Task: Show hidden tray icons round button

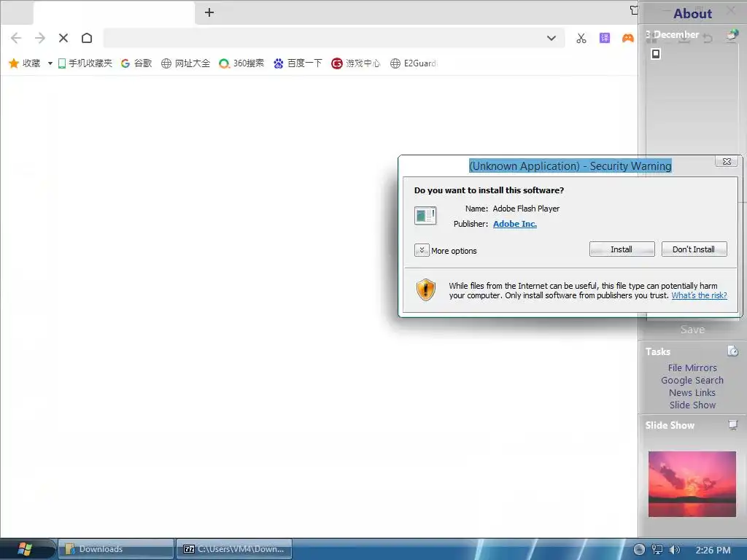Action: [639, 550]
